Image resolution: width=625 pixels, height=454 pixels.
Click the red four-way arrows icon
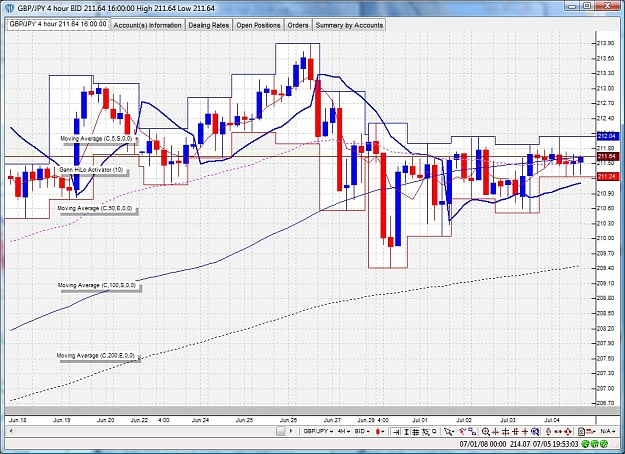click(568, 431)
